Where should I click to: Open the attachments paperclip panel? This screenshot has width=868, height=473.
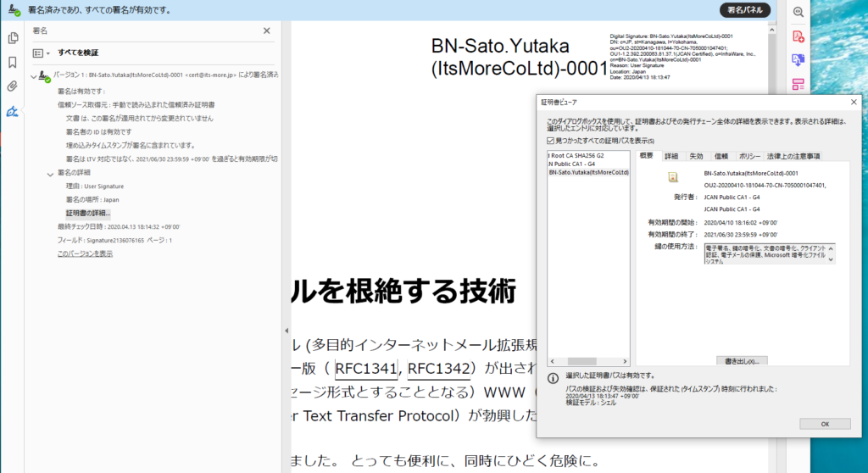(x=13, y=86)
